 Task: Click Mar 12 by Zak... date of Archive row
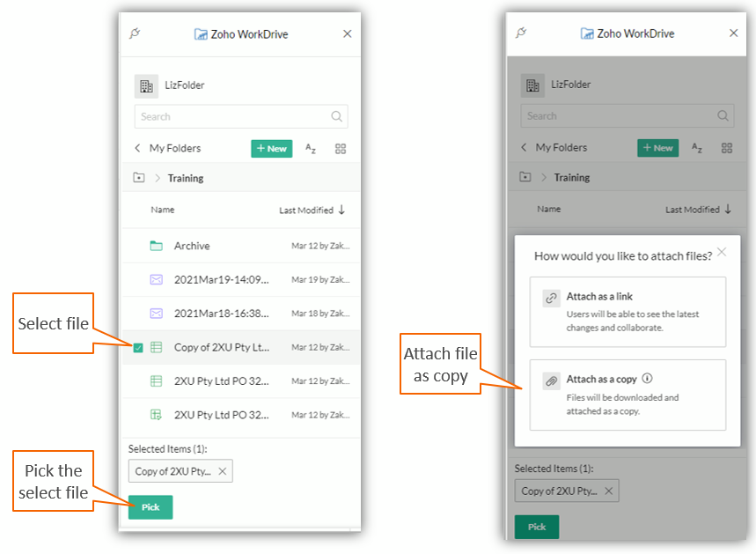pos(320,246)
